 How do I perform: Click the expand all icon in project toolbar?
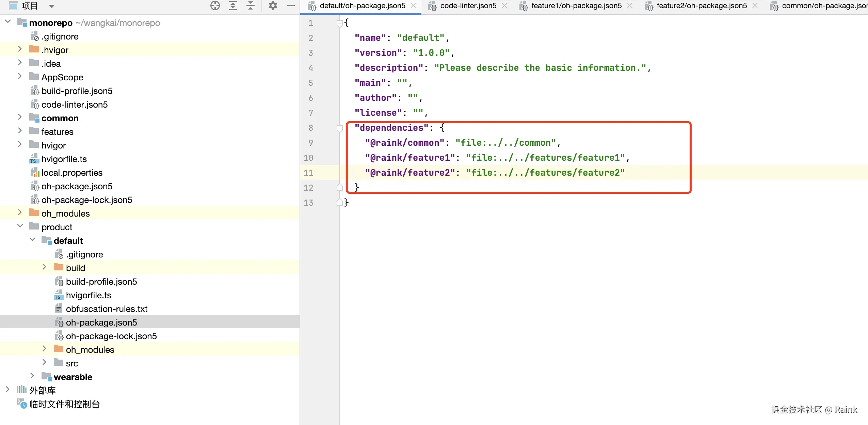click(233, 5)
